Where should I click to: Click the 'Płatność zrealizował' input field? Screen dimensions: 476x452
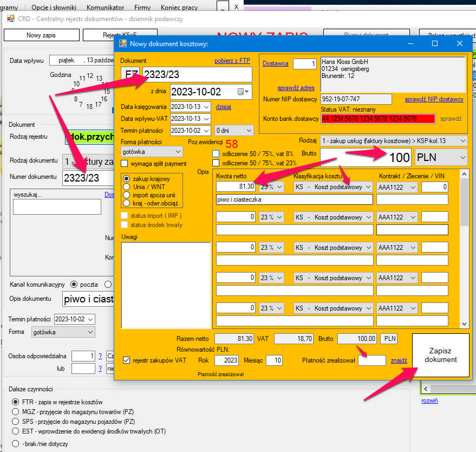pos(372,360)
